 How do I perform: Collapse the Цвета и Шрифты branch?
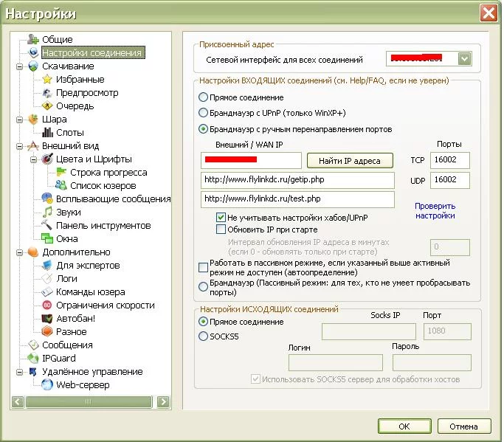[x=34, y=159]
